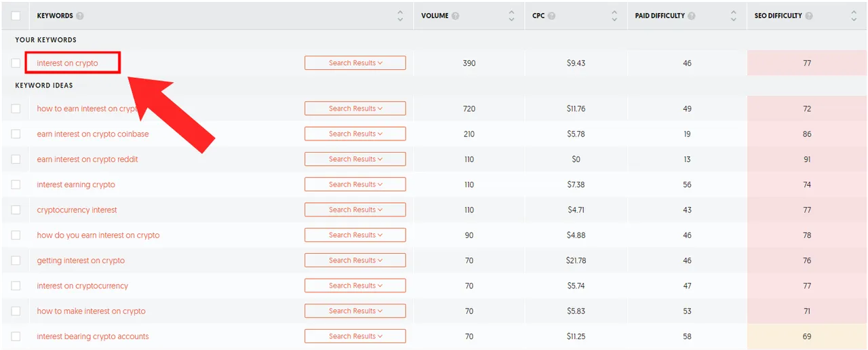Expand Search Results for 'earn interest on crypto reddit'

355,159
